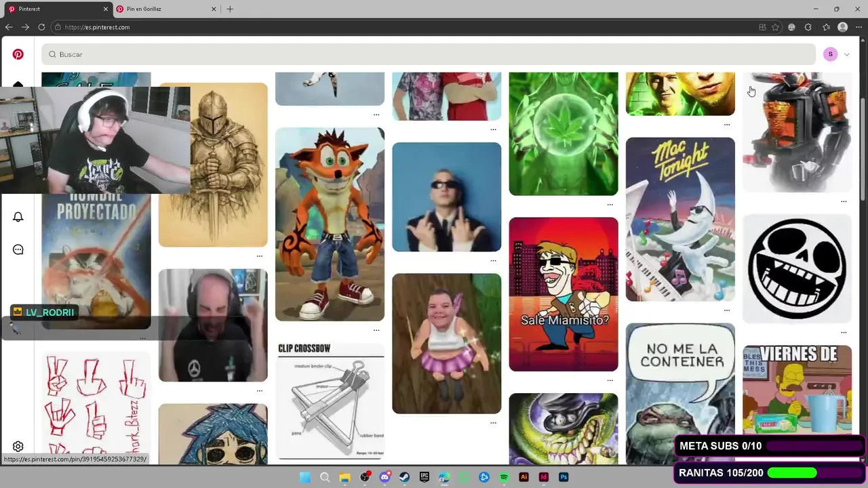Open the Mac Tonight pin

click(x=680, y=219)
